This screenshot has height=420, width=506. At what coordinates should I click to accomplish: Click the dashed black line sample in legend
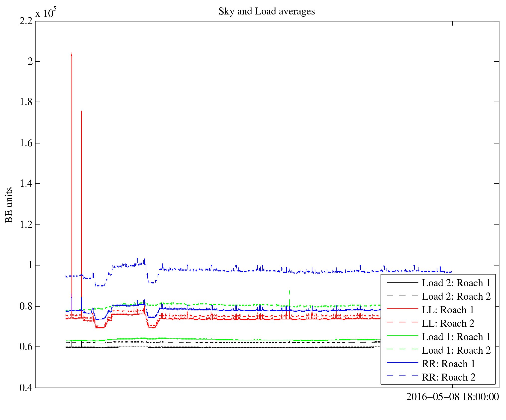pos(402,295)
